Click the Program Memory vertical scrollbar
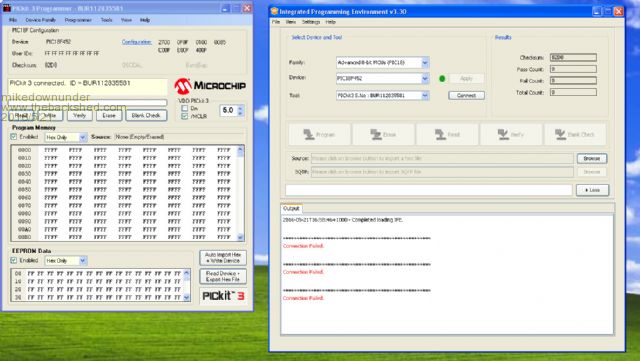This screenshot has width=640, height=361. point(240,194)
